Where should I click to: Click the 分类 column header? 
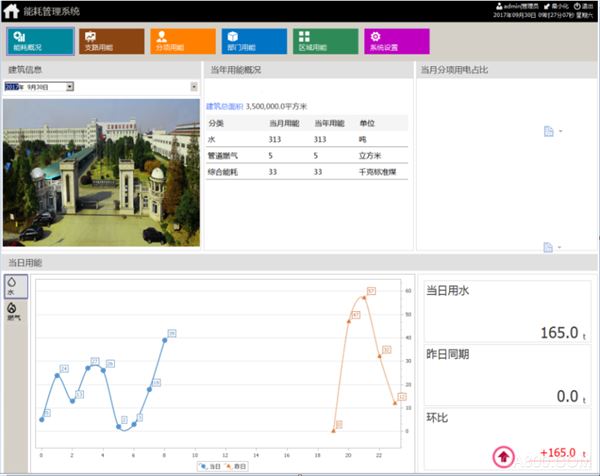216,123
